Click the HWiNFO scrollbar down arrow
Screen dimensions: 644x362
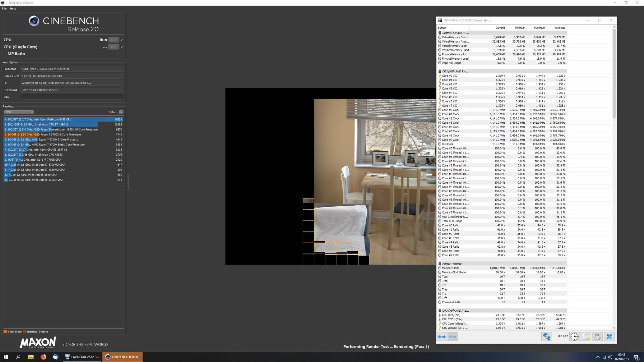614,328
